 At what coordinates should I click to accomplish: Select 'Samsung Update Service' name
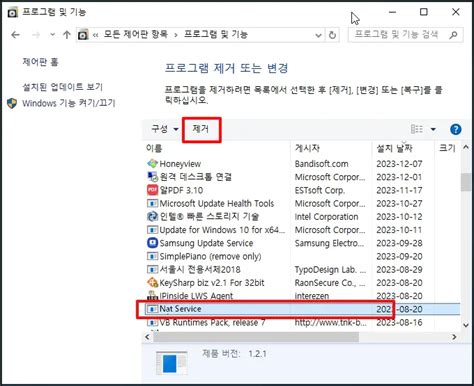[206, 243]
